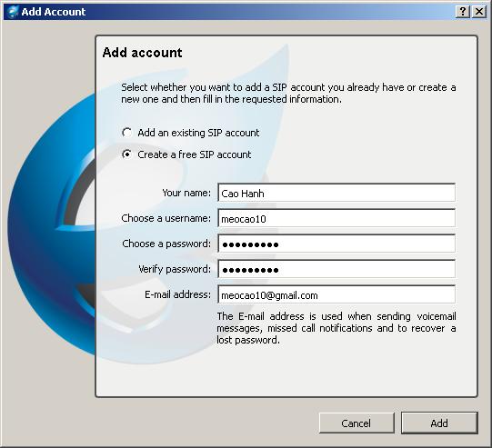Click the SIP account instruction paragraph
Screen dimensions: 492x448
pyautogui.click(x=288, y=93)
